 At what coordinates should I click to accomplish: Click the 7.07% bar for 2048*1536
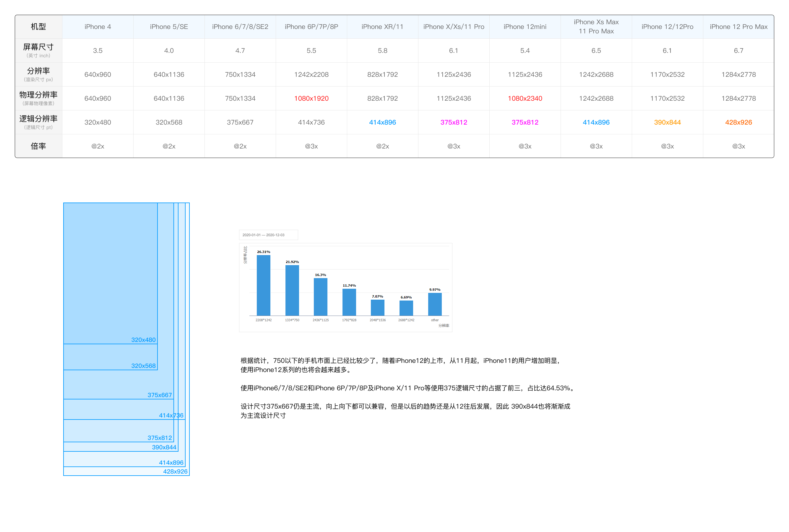(x=378, y=307)
